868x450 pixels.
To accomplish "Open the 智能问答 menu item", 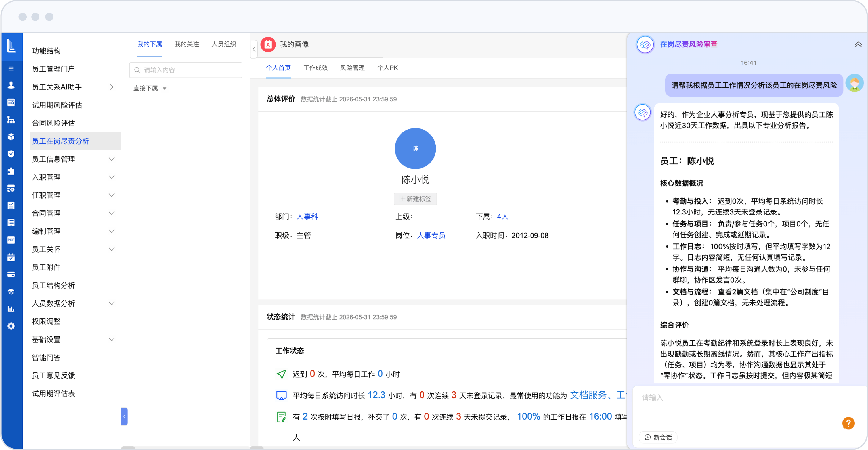I will point(46,358).
